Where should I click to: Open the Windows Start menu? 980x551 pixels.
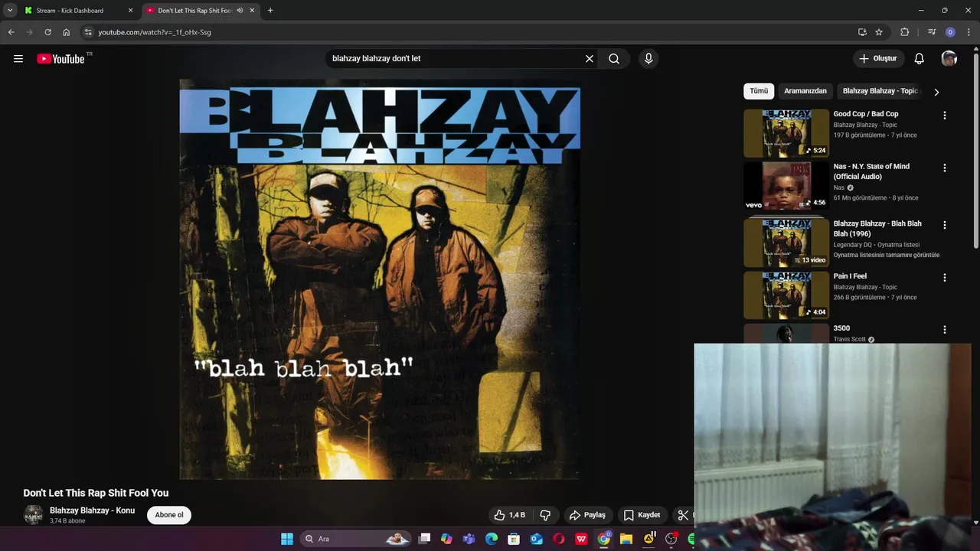(287, 539)
